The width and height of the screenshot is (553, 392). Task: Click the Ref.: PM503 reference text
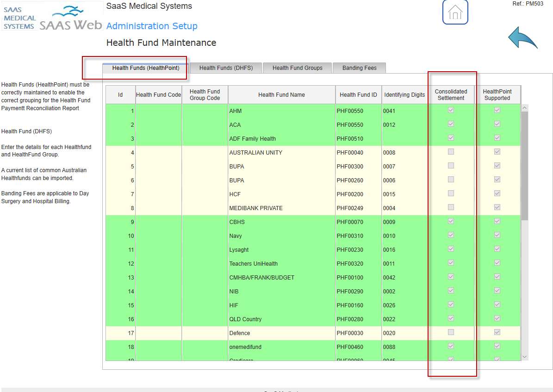pos(528,4)
